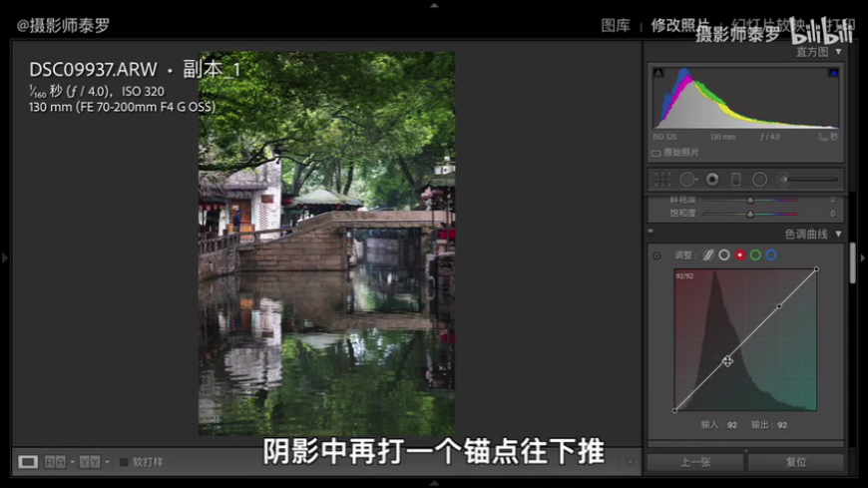Select the white point curve channel
The image size is (868, 488).
coord(724,255)
